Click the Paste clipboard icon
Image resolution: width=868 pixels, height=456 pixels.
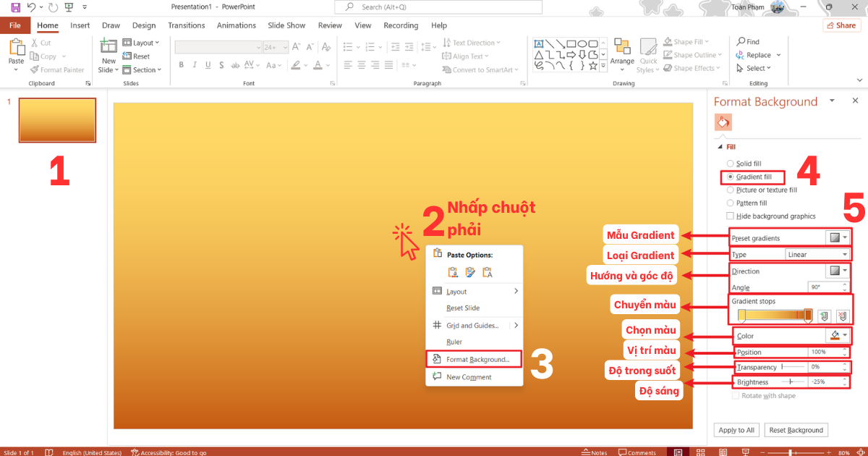point(16,47)
